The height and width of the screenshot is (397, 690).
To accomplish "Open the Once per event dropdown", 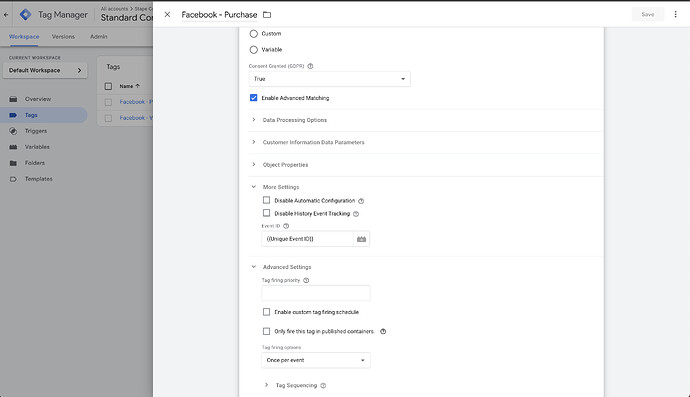I will click(316, 360).
